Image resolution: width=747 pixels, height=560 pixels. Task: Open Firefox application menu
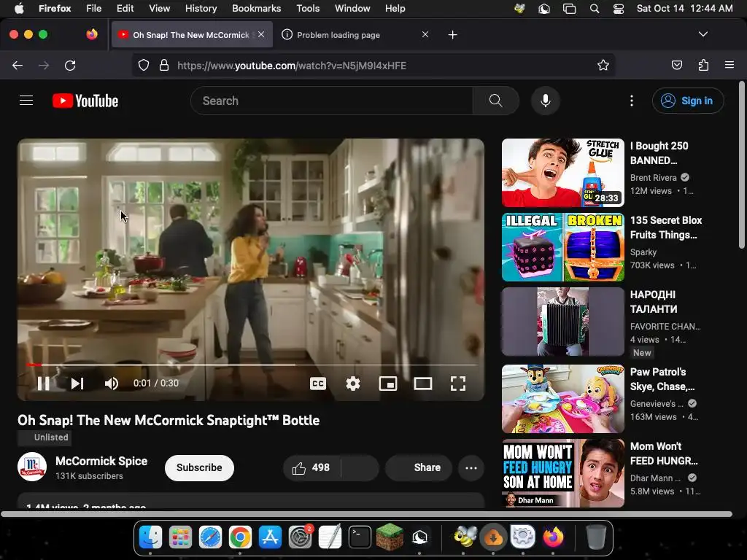tap(729, 65)
